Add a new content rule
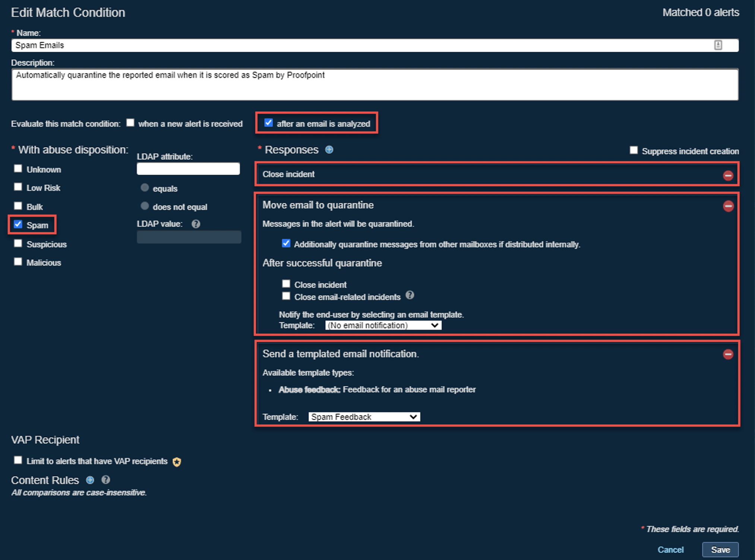This screenshot has height=560, width=755. pos(90,480)
